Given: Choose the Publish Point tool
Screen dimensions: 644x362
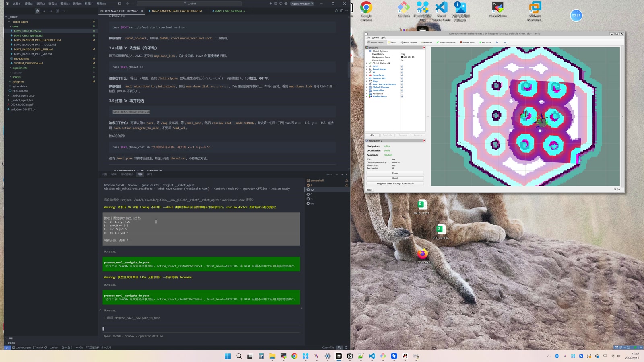Looking at the screenshot, I should tap(467, 42).
